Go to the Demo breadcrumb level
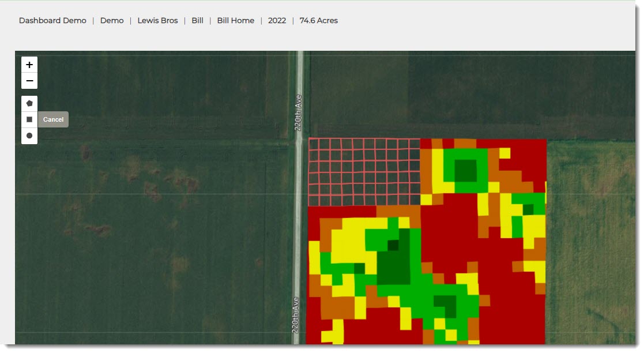This screenshot has width=644, height=353. [112, 21]
